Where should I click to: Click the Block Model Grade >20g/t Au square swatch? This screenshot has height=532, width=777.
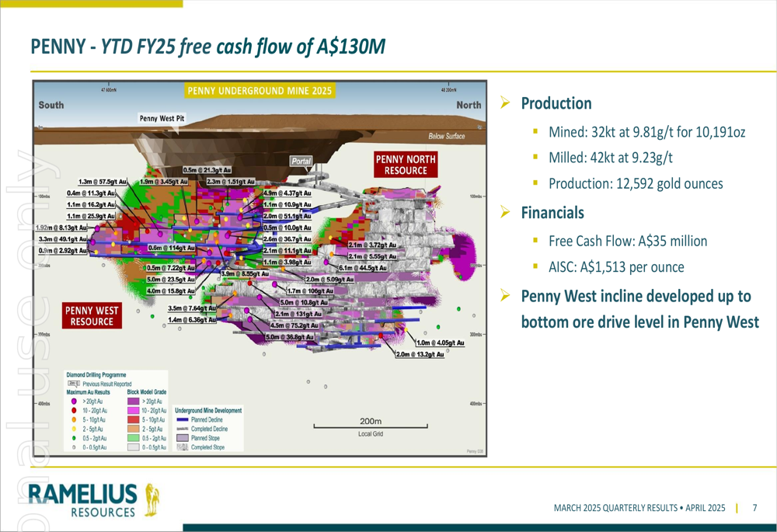click(x=134, y=402)
